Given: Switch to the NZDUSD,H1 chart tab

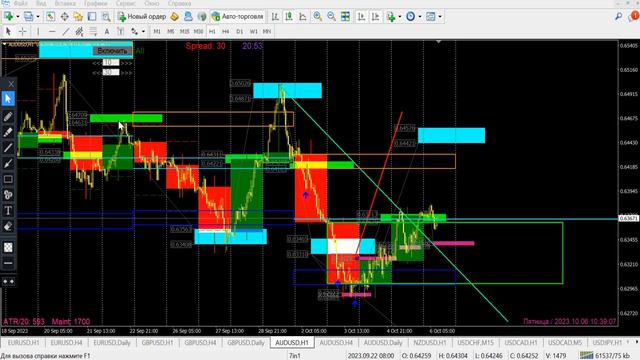Looking at the screenshot, I should [429, 342].
